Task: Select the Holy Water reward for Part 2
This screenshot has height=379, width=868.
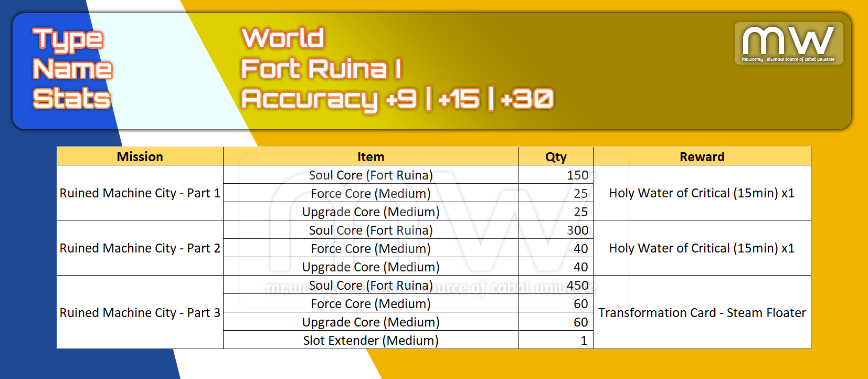Action: click(x=702, y=248)
